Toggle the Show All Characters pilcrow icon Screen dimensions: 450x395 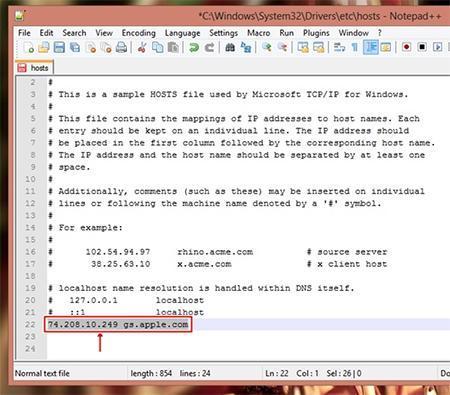[355, 48]
